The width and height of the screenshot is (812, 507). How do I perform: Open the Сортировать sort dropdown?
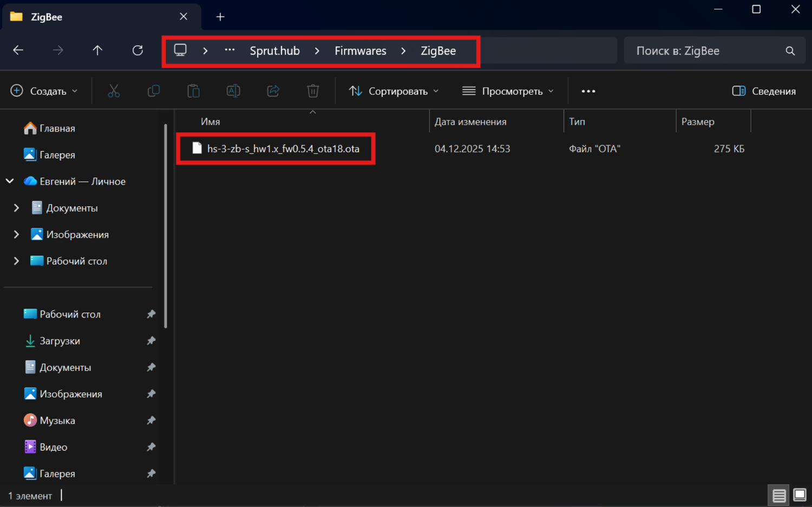click(394, 91)
